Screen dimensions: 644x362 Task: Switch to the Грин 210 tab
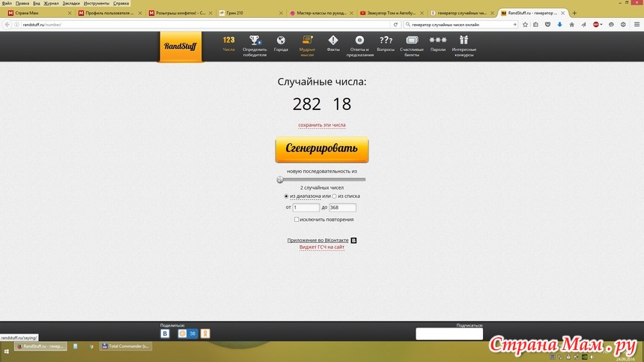[x=251, y=13]
